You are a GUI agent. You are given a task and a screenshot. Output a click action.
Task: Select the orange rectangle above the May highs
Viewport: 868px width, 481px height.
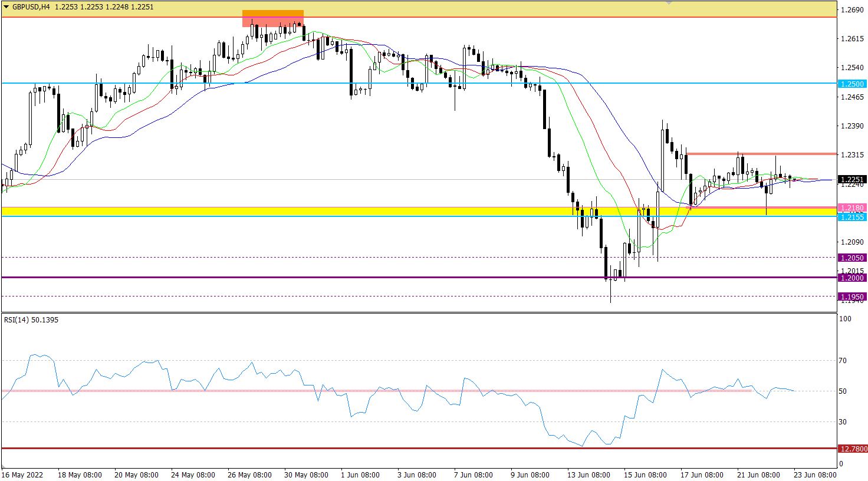point(273,13)
